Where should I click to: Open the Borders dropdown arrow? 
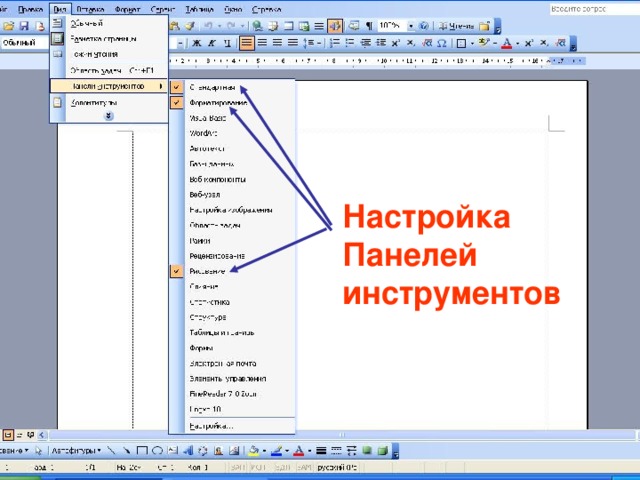click(472, 43)
